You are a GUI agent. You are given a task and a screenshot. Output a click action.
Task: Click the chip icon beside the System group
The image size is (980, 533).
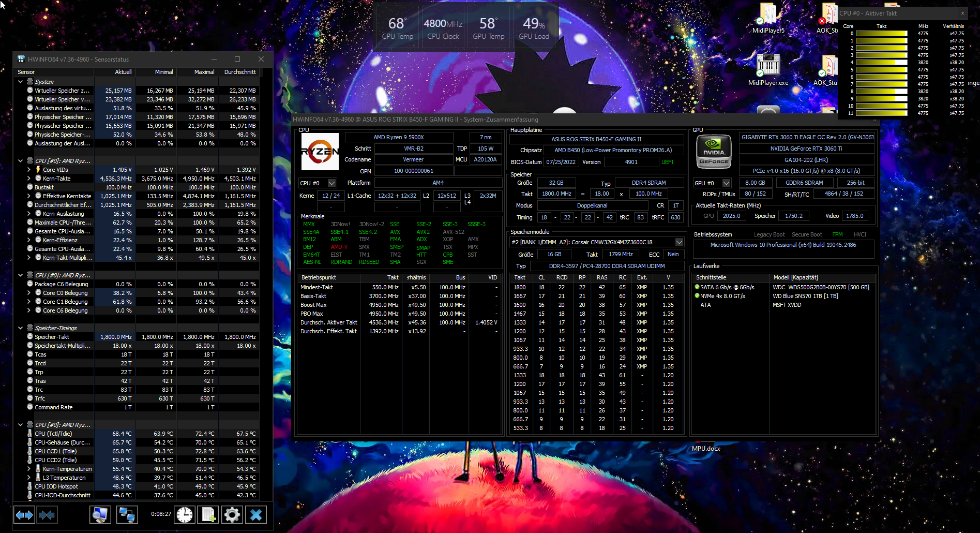(x=30, y=82)
